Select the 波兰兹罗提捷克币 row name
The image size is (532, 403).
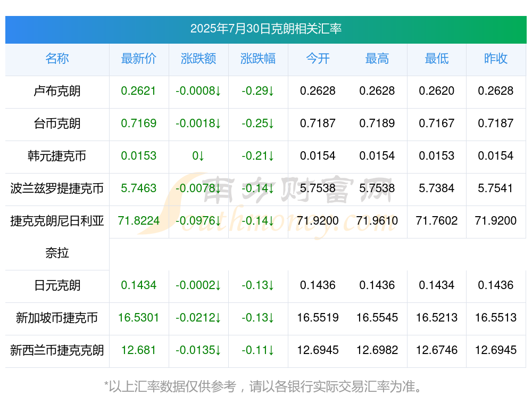pyautogui.click(x=57, y=188)
